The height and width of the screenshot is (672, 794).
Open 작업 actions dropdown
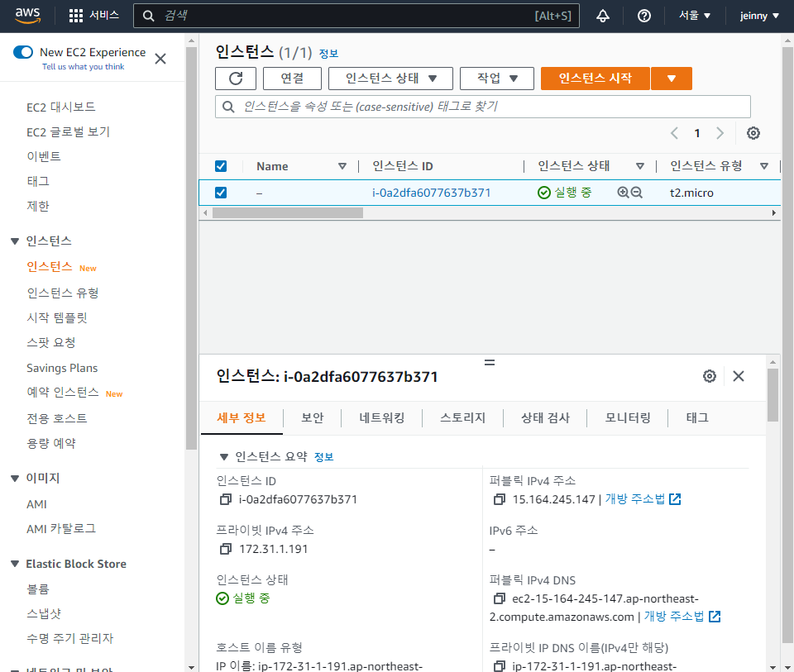(497, 79)
